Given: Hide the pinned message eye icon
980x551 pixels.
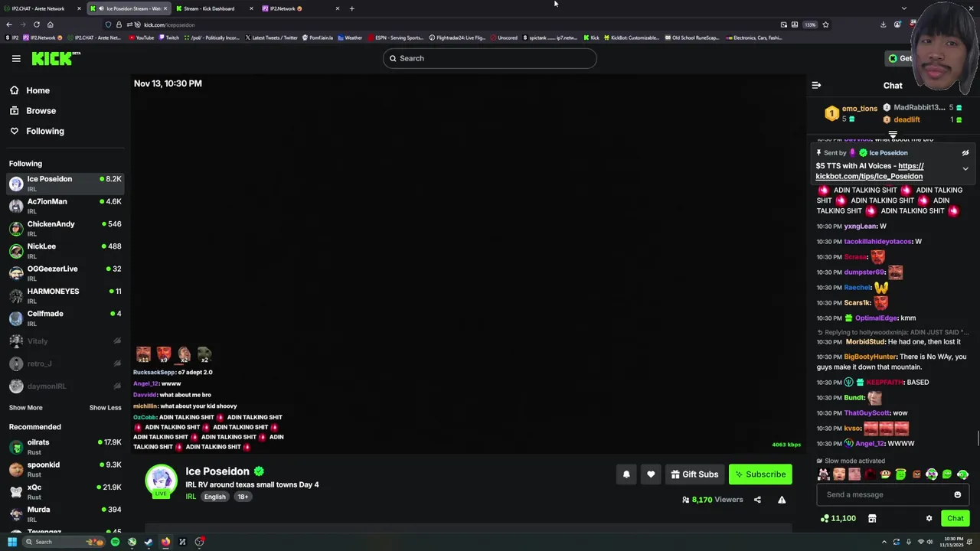Looking at the screenshot, I should click(965, 153).
